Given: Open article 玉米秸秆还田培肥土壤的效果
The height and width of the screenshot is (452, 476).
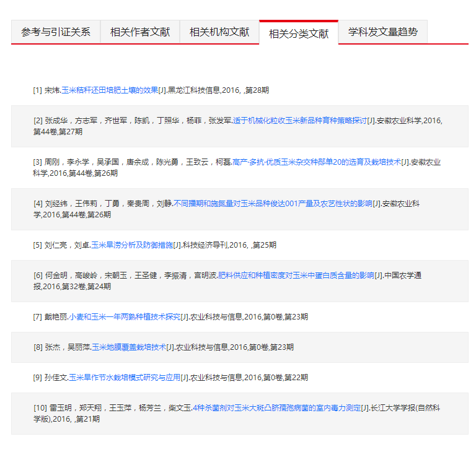Looking at the screenshot, I should (x=110, y=90).
